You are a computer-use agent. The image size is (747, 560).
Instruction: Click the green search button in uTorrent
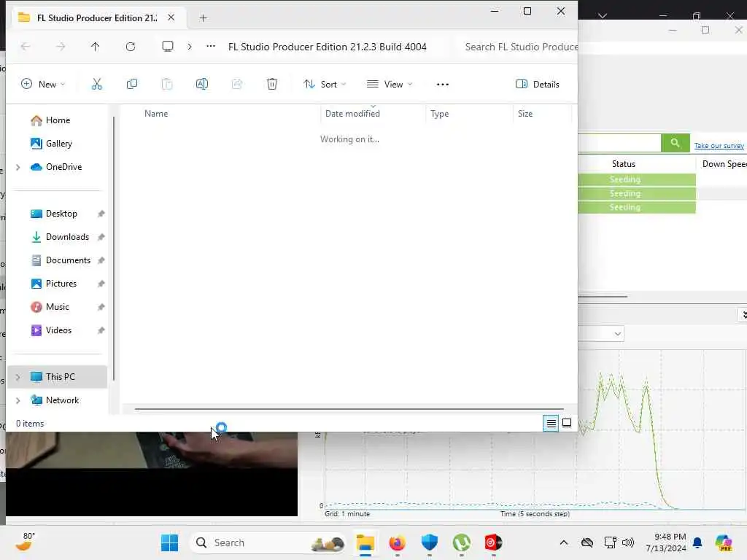(675, 143)
